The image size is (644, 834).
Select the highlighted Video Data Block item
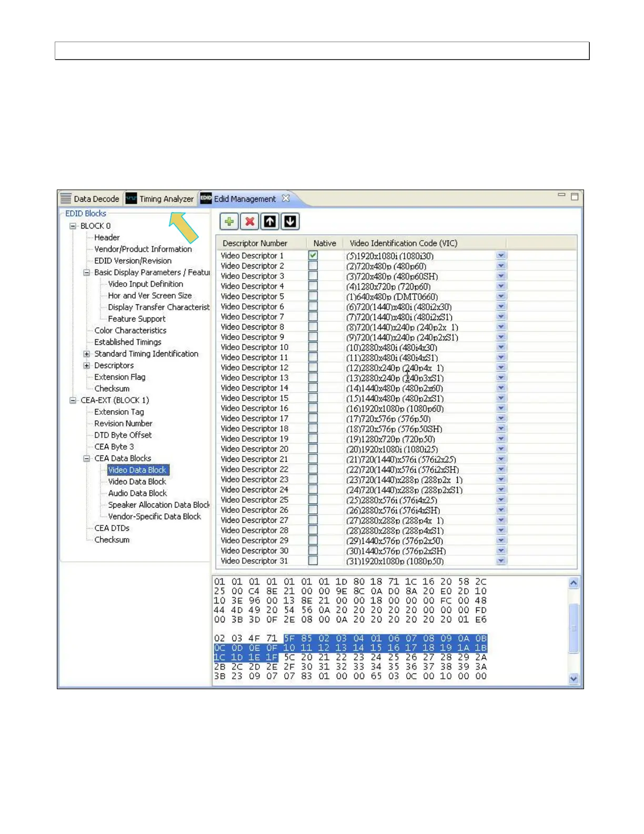point(138,470)
